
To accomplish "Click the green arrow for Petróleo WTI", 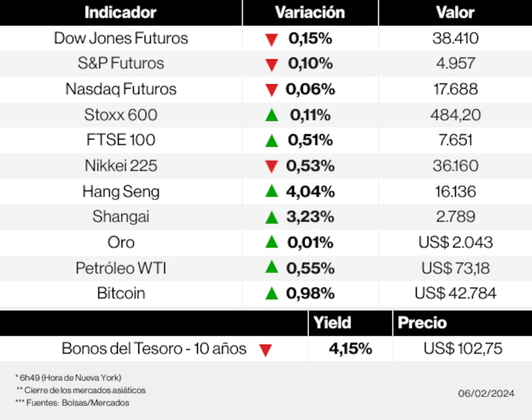I will pos(272,267).
